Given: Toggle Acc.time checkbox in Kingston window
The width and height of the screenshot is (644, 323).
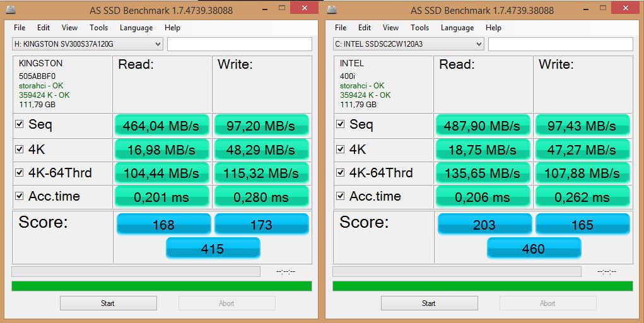Looking at the screenshot, I should (x=20, y=196).
